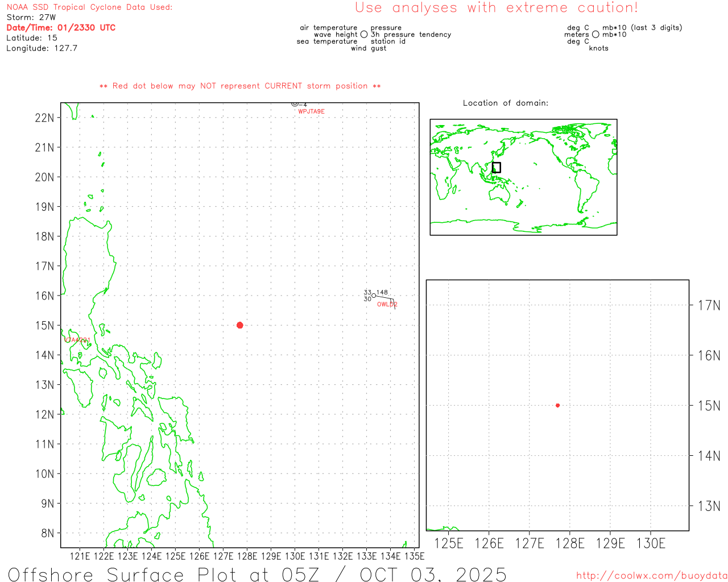Click the OWLD2 wind barb line
The width and height of the screenshot is (728, 582).
point(385,297)
